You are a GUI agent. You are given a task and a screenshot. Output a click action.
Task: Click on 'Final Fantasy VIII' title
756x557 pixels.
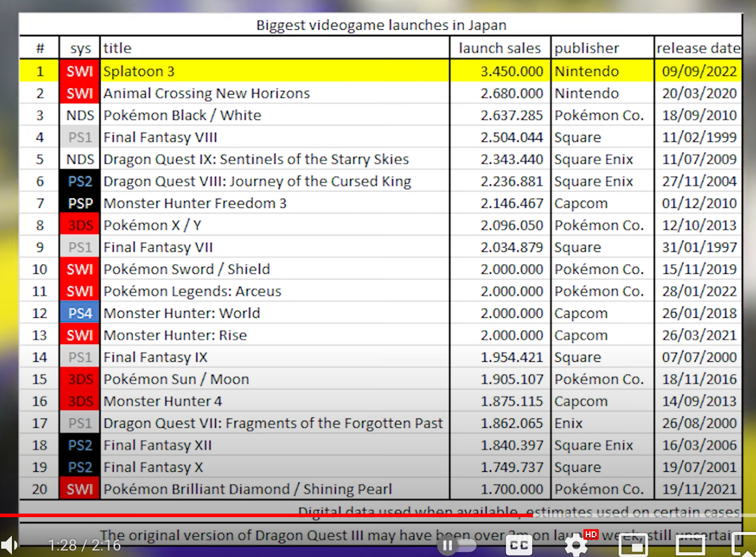(160, 137)
